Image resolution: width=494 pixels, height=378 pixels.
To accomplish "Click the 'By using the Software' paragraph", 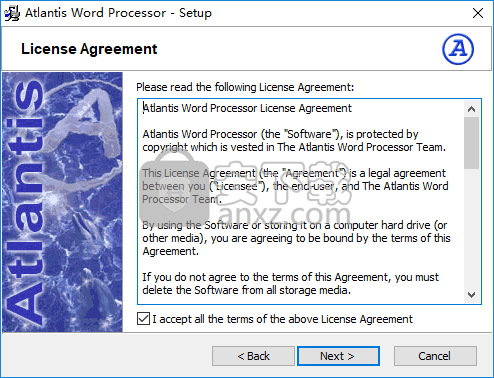I will coord(296,238).
